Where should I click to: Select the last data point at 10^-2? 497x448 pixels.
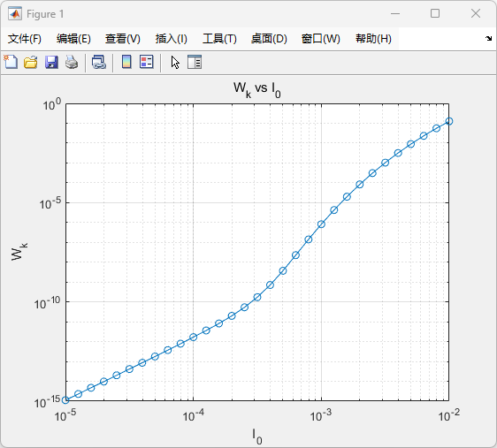coord(449,121)
